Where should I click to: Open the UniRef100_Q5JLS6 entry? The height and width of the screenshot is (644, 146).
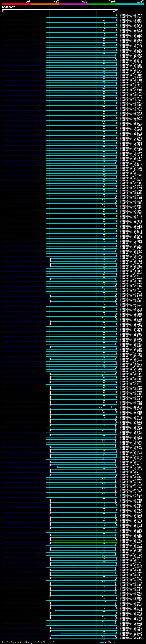pyautogui.click(x=131, y=336)
